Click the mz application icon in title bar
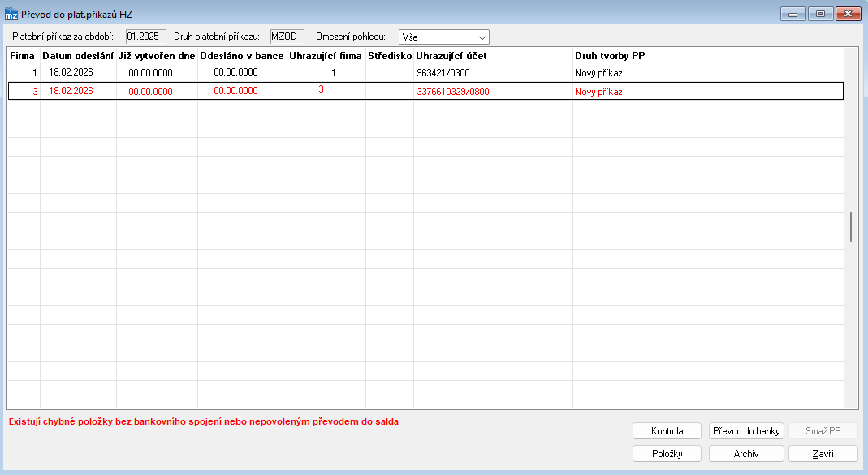 11,14
